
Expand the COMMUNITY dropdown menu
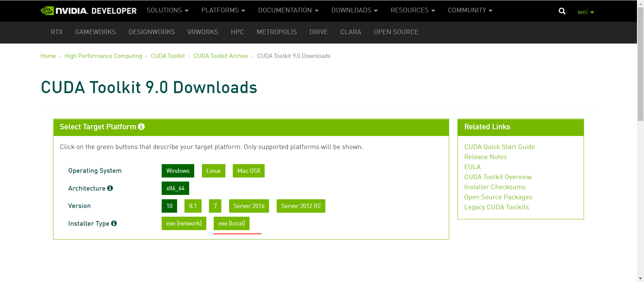(x=470, y=10)
